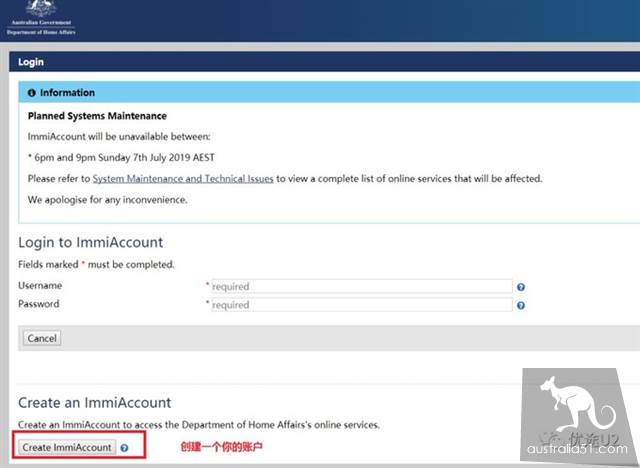Click the Create an ImmiAccount heading

(95, 403)
